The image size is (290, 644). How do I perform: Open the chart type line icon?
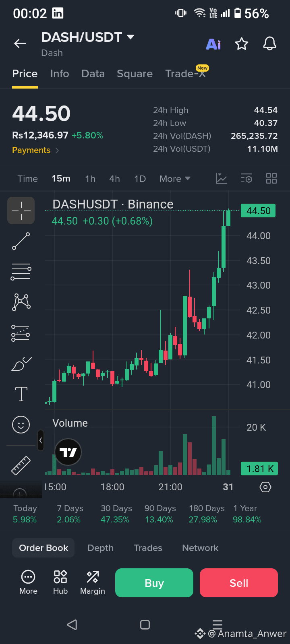click(x=222, y=178)
